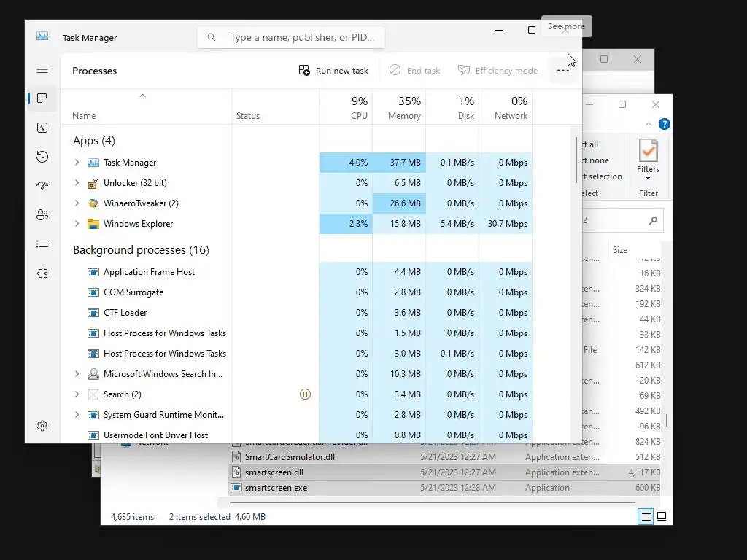Switch Explorer to details view icon
747x560 pixels.
[646, 516]
